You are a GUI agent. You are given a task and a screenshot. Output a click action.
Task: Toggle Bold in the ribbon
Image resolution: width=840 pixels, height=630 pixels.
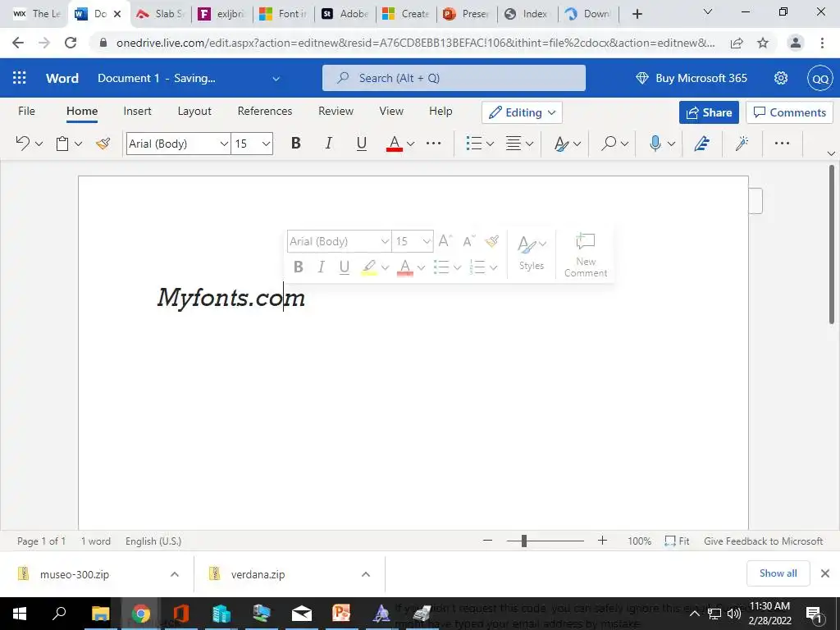295,143
